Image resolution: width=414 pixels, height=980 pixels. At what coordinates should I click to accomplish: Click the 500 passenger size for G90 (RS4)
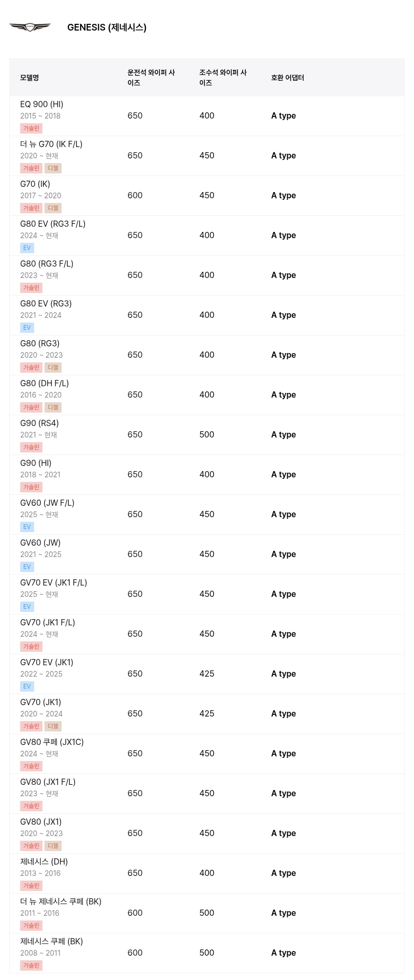(x=206, y=435)
